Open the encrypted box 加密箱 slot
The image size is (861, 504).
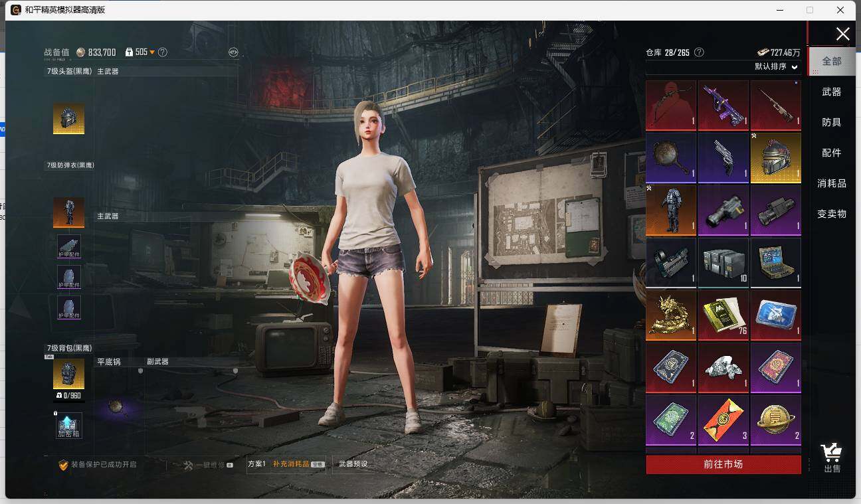tap(69, 426)
